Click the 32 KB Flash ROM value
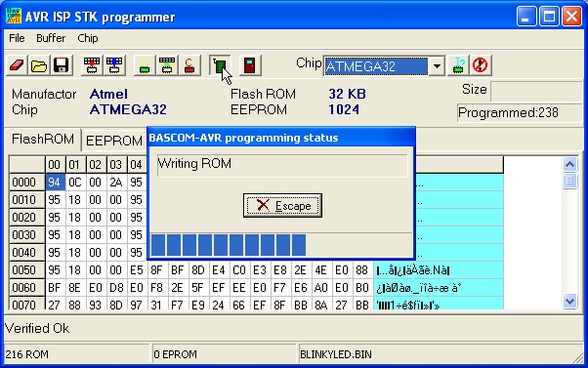The height and width of the screenshot is (368, 588). click(x=348, y=94)
